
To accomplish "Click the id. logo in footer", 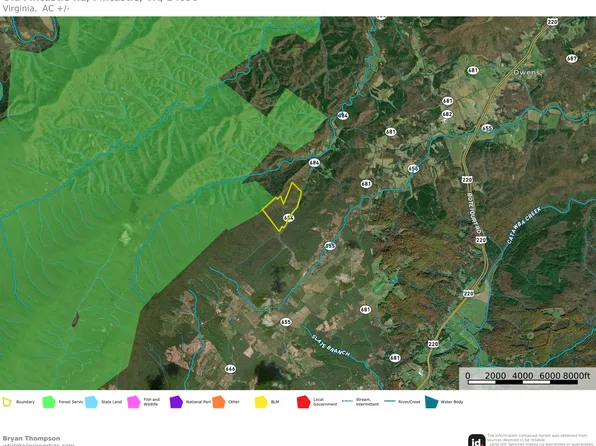I will click(x=477, y=440).
